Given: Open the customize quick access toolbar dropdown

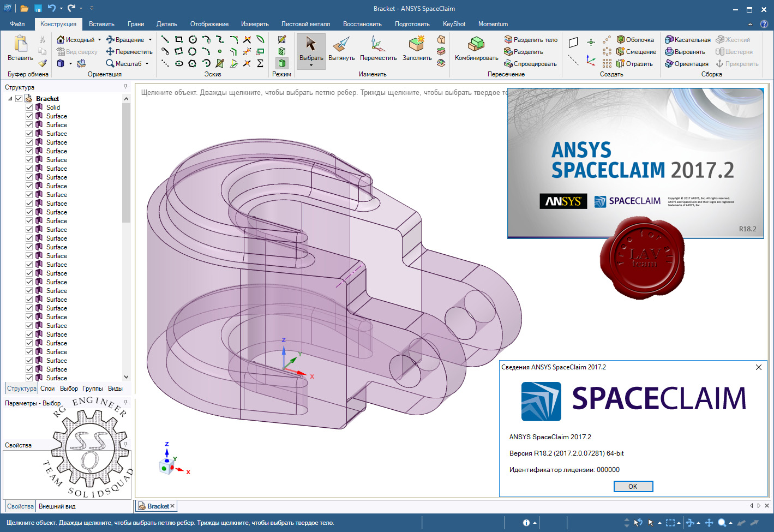Looking at the screenshot, I should click(x=92, y=8).
